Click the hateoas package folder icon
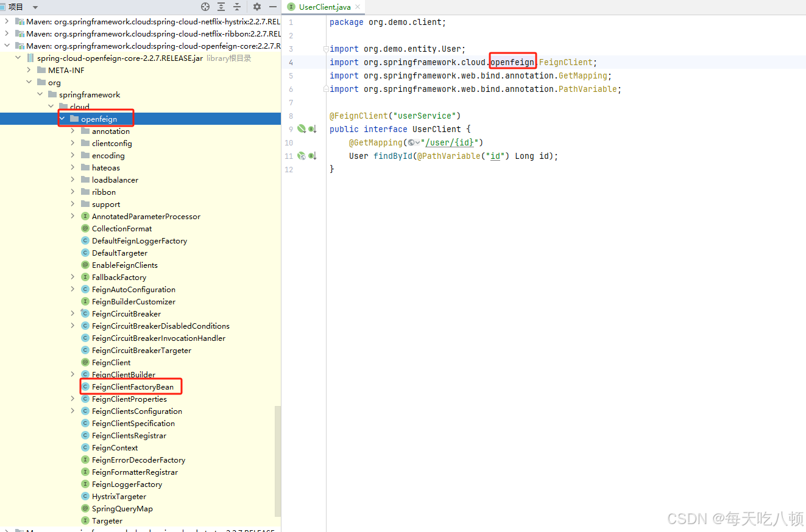806x532 pixels. pos(85,167)
